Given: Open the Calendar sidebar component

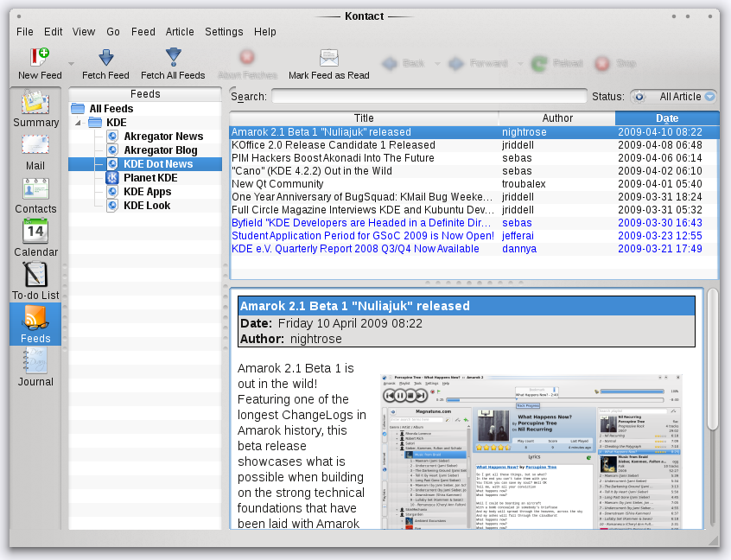Looking at the screenshot, I should (x=35, y=236).
